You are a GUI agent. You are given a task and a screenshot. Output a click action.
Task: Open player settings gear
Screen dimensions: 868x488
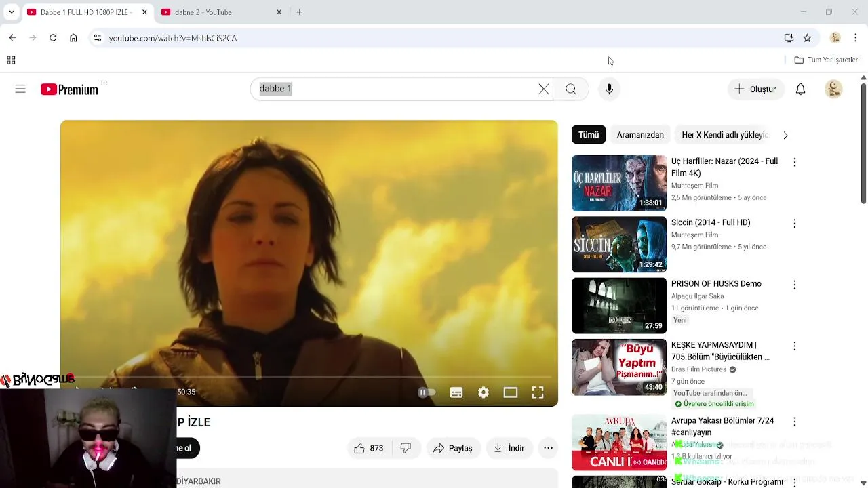484,392
